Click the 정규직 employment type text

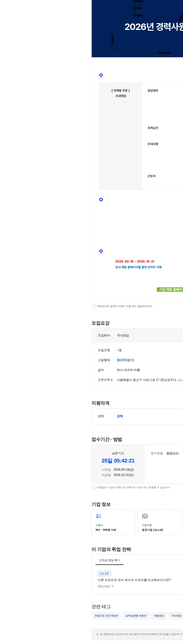pos(121,360)
